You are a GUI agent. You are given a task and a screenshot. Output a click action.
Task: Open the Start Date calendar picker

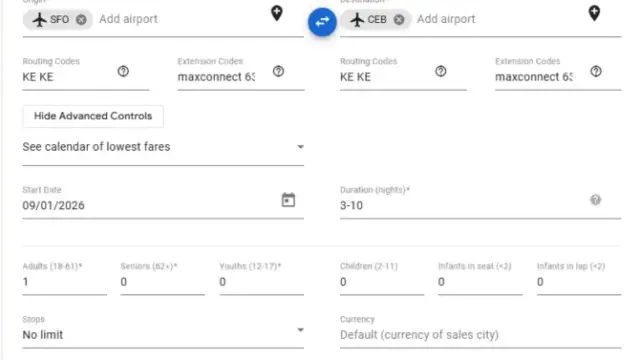click(x=288, y=200)
